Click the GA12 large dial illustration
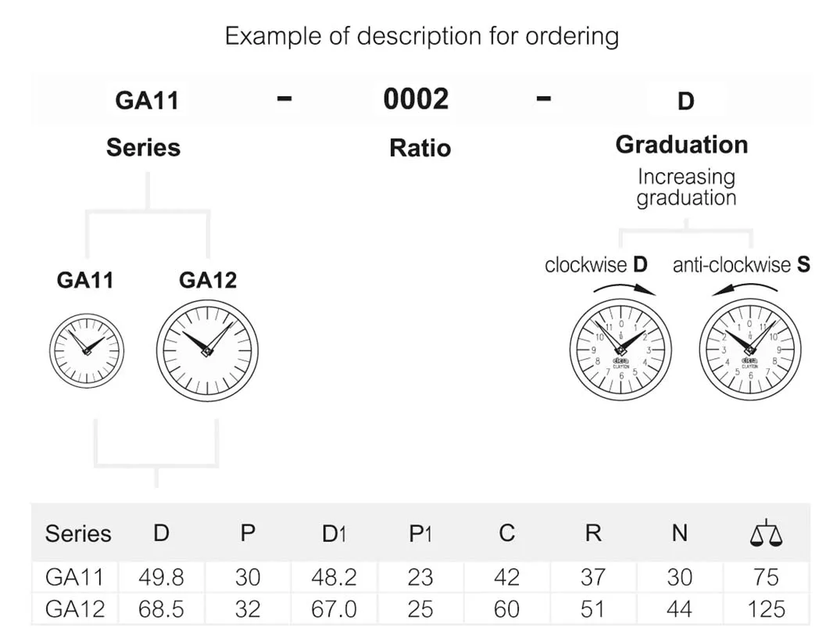Viewport: 840px width, 642px height. click(207, 350)
